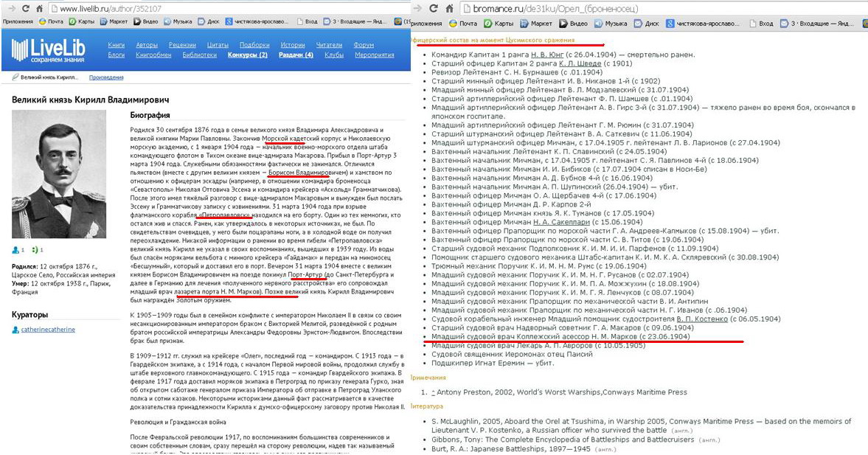868x455 pixels.
Task: Open the Вход bookmark in the LiveLib browser
Action: pyautogui.click(x=308, y=21)
